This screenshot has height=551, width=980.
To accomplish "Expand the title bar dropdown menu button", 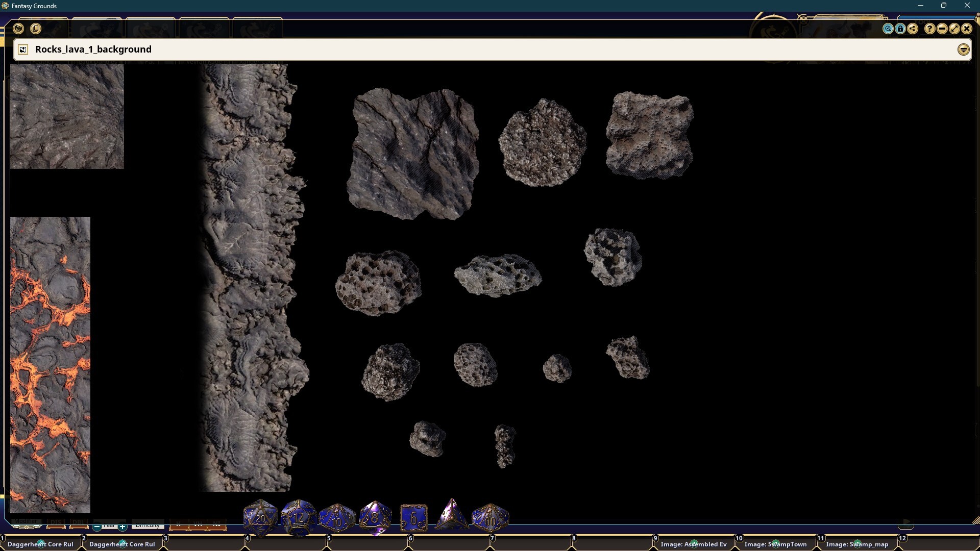I will pyautogui.click(x=963, y=49).
